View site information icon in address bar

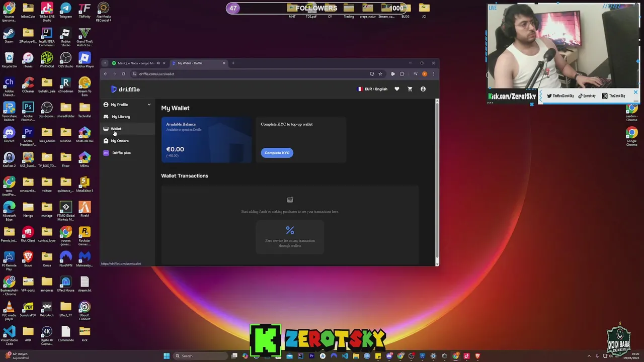coord(134,74)
